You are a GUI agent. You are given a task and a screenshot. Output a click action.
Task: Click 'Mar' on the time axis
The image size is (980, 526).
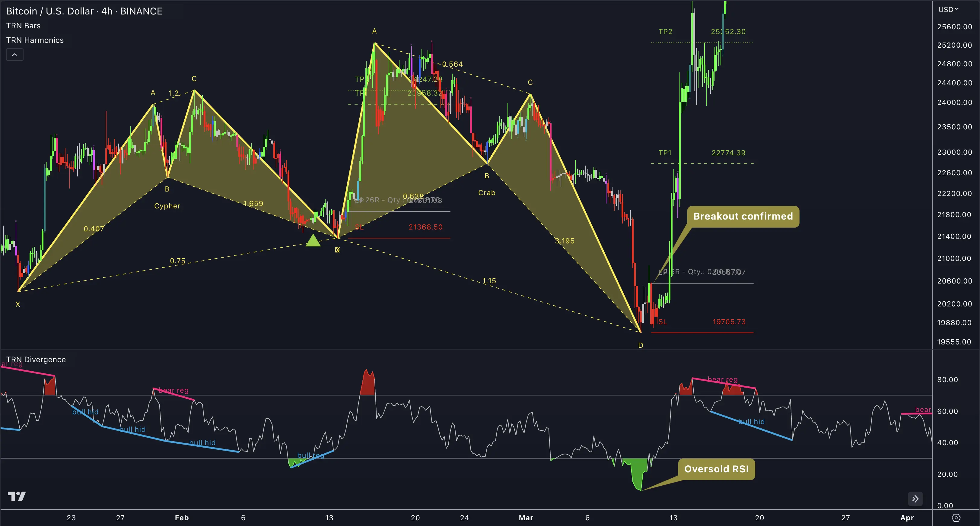point(526,518)
